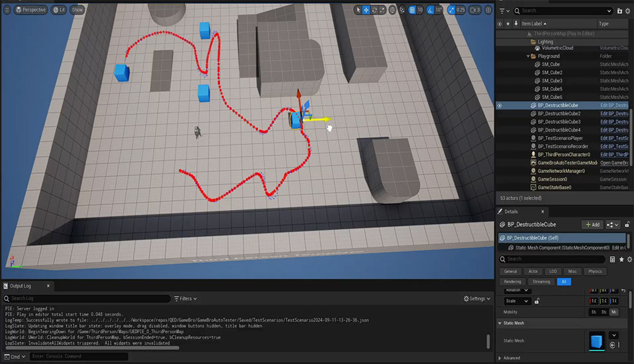
Task: Close the Details tab
Action: tap(543, 211)
